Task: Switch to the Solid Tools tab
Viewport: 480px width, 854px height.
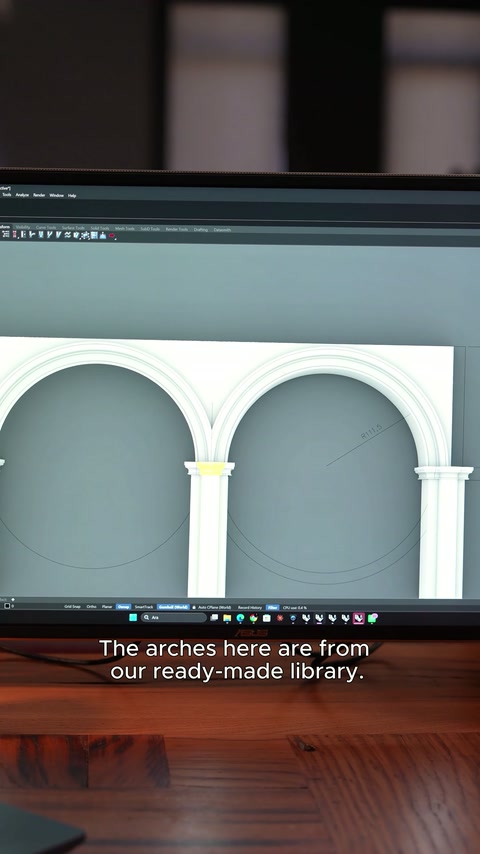Action: 100,229
